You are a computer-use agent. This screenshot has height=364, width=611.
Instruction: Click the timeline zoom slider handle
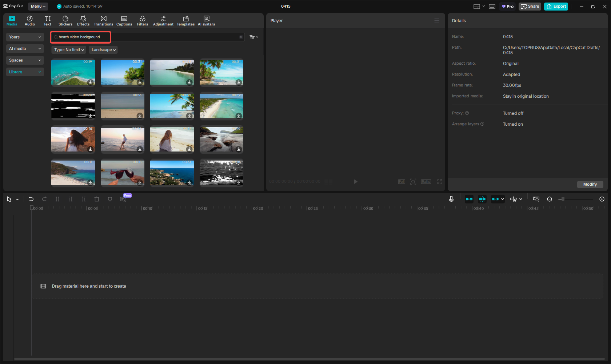(x=563, y=199)
